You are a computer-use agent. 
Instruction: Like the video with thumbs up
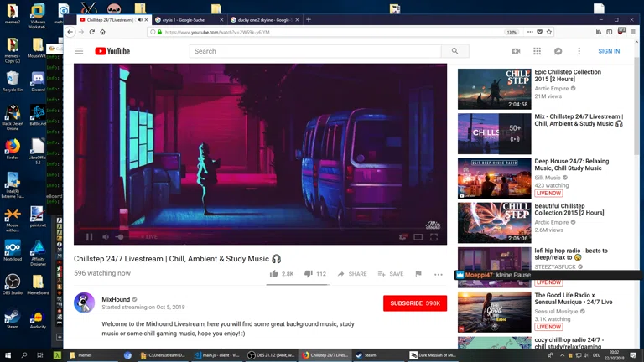coord(274,274)
